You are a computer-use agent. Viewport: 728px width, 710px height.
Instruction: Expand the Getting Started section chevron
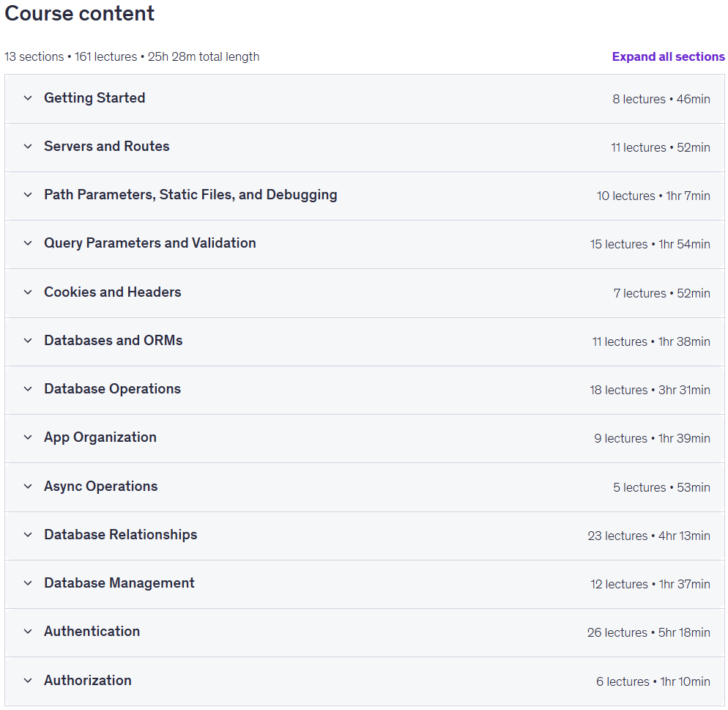(28, 98)
